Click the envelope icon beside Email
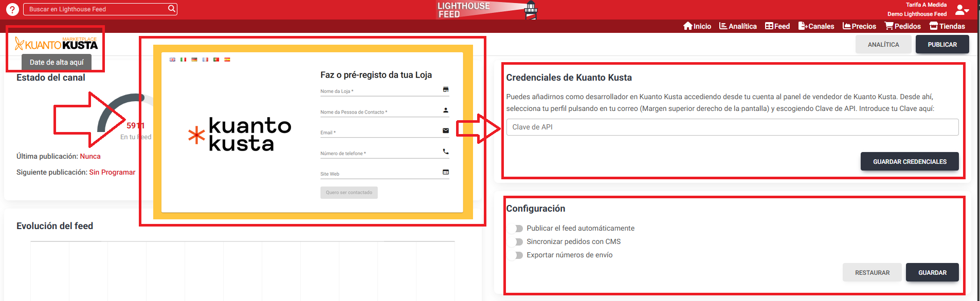 tap(446, 130)
